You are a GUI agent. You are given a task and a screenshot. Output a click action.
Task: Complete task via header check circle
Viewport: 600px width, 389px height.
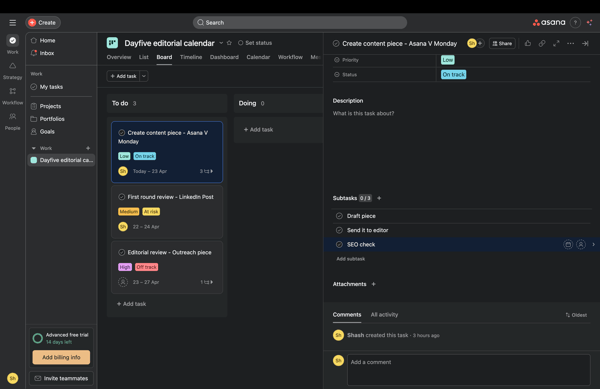(336, 44)
